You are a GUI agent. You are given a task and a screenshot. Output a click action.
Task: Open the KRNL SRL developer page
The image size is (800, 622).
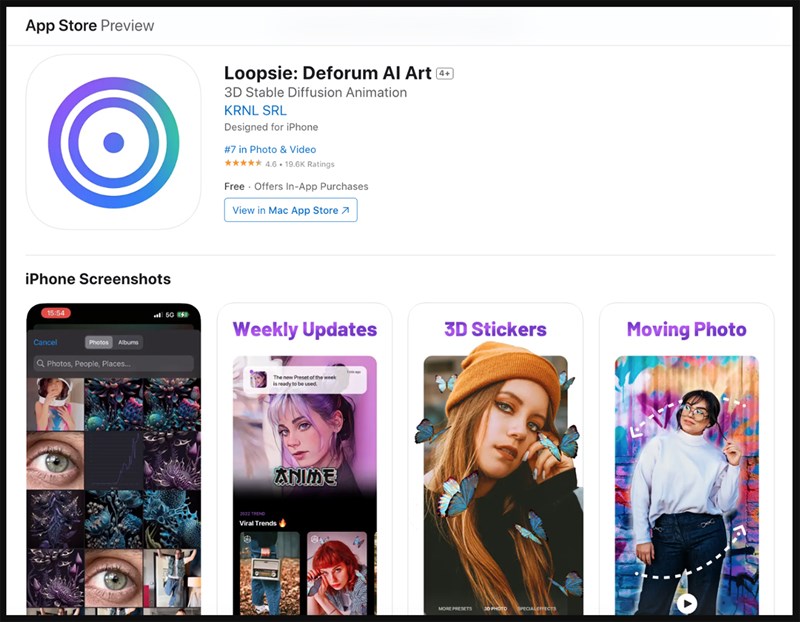pyautogui.click(x=255, y=110)
